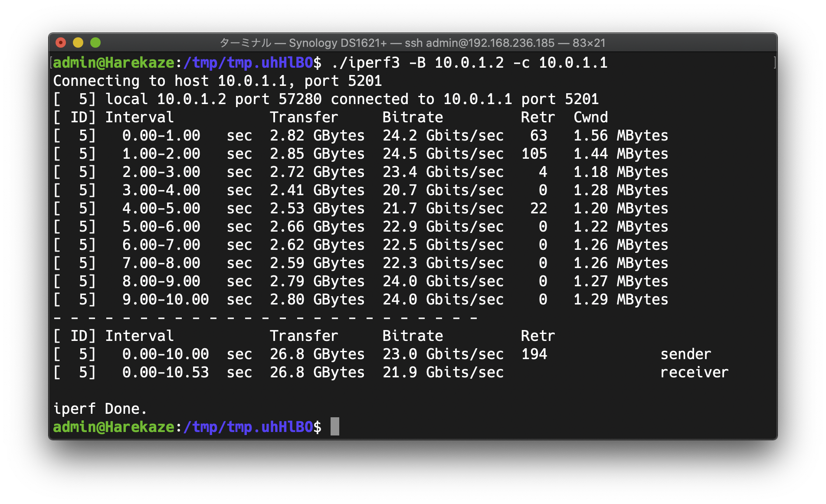Click the cursor at the bottom prompt
This screenshot has width=826, height=504.
(x=335, y=427)
